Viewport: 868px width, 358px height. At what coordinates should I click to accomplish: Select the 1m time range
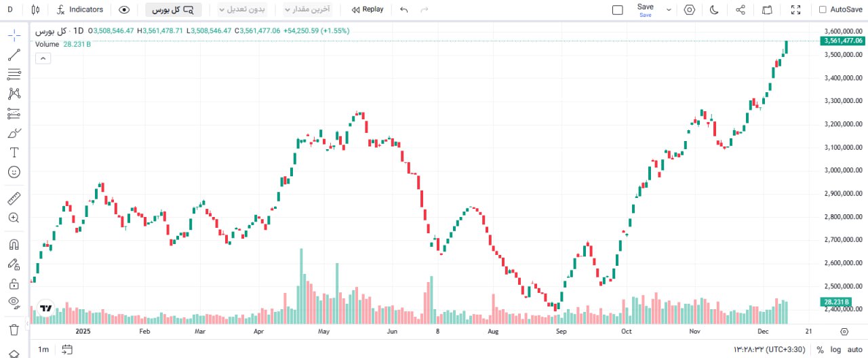(x=43, y=349)
